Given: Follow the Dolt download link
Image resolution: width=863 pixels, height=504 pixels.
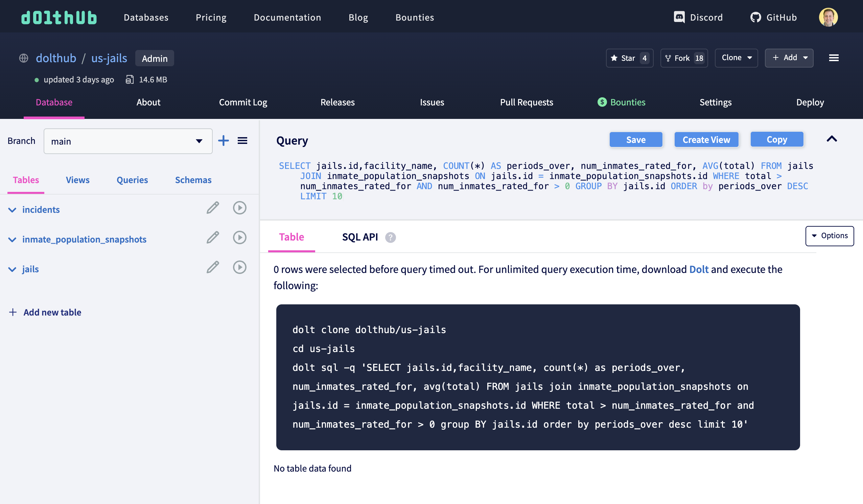Looking at the screenshot, I should [699, 269].
